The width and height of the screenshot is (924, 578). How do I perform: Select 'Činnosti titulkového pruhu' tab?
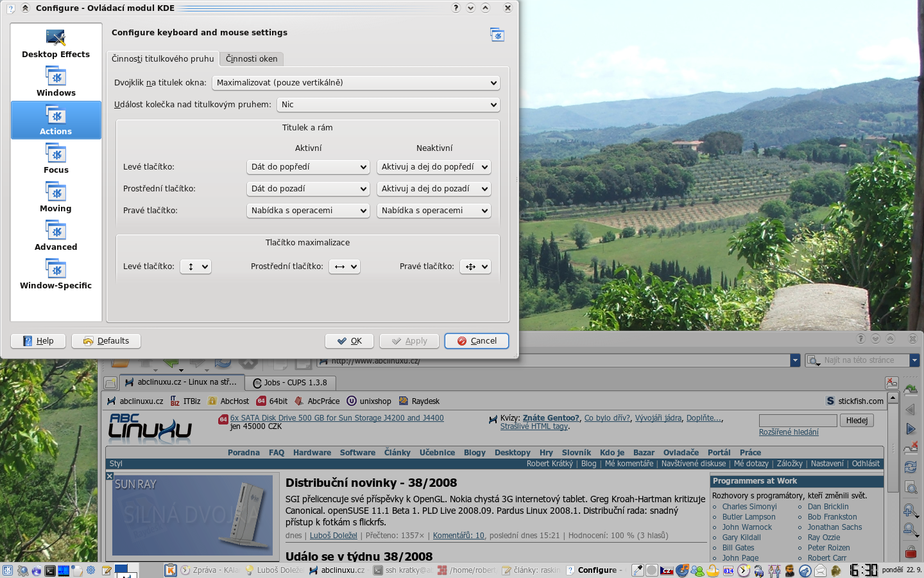[x=162, y=58]
